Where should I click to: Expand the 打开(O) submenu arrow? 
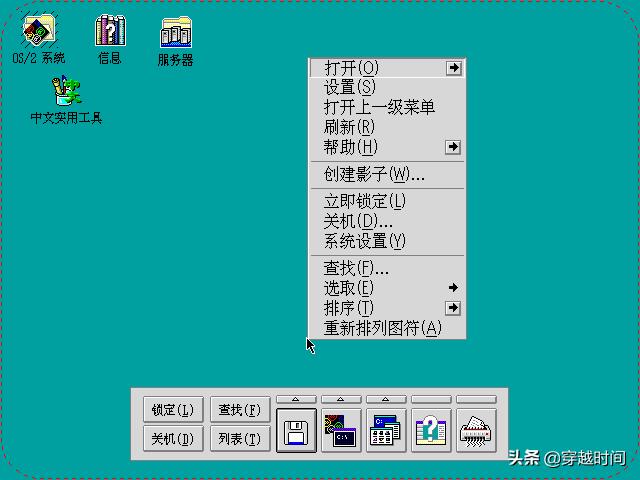453,68
